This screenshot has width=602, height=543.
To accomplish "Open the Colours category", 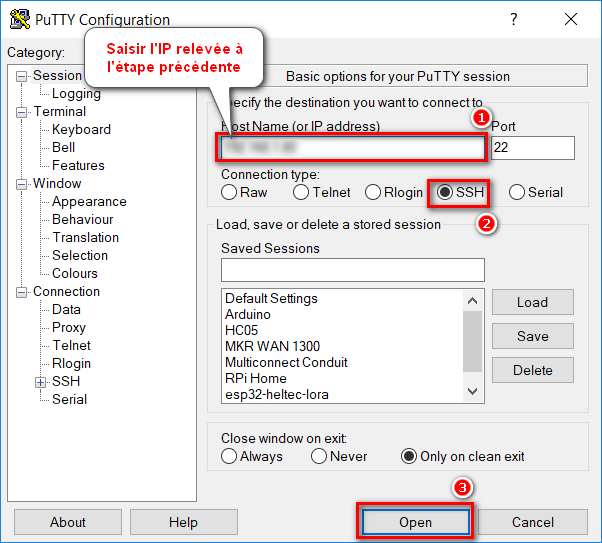I will pos(75,274).
